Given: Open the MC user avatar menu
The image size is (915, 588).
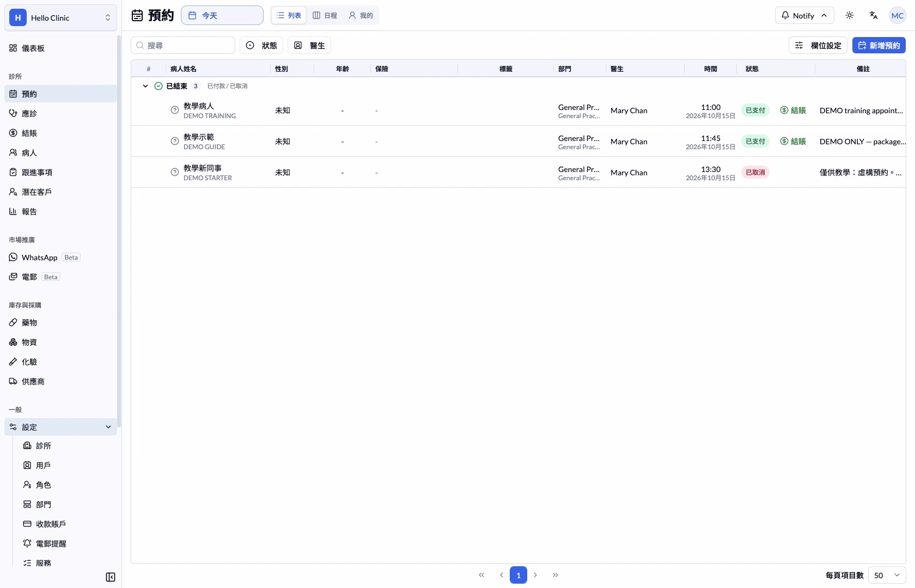Looking at the screenshot, I should [x=897, y=15].
